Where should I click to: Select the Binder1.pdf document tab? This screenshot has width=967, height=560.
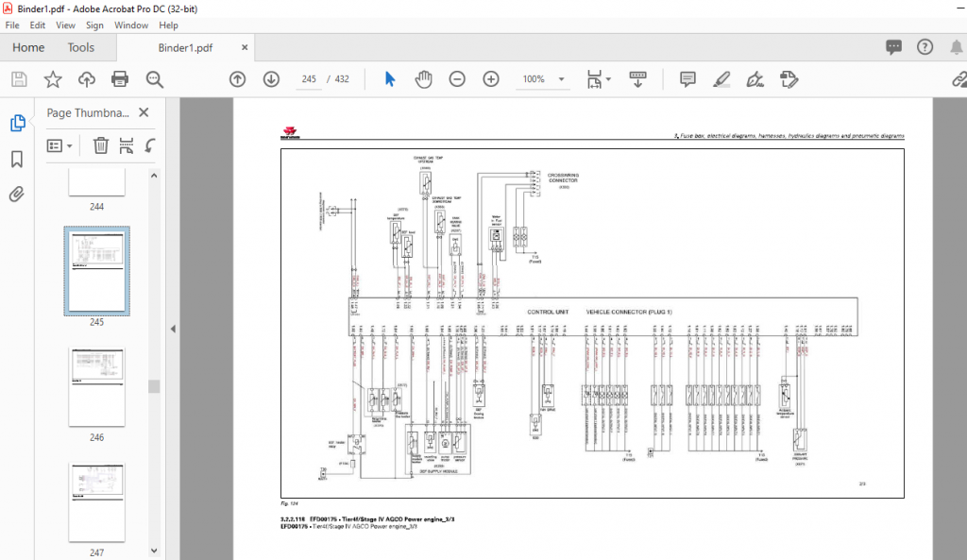(185, 47)
